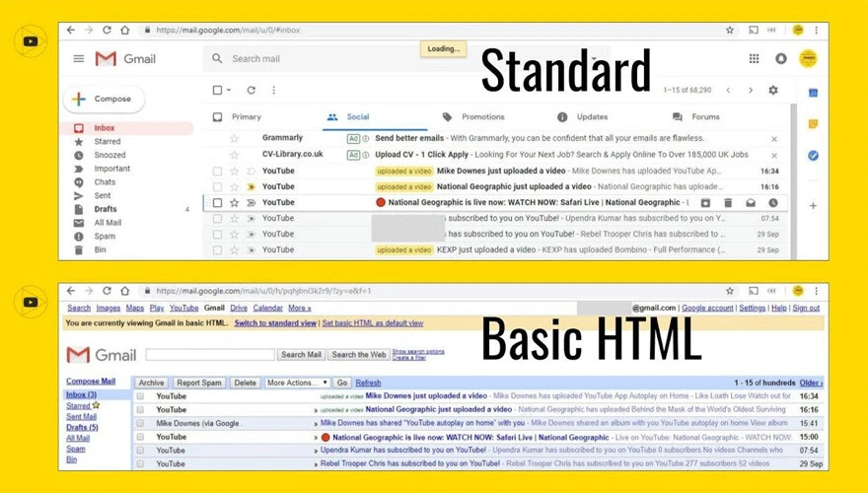
Task: Archive the hovered National Geographic live email
Action: coord(705,202)
